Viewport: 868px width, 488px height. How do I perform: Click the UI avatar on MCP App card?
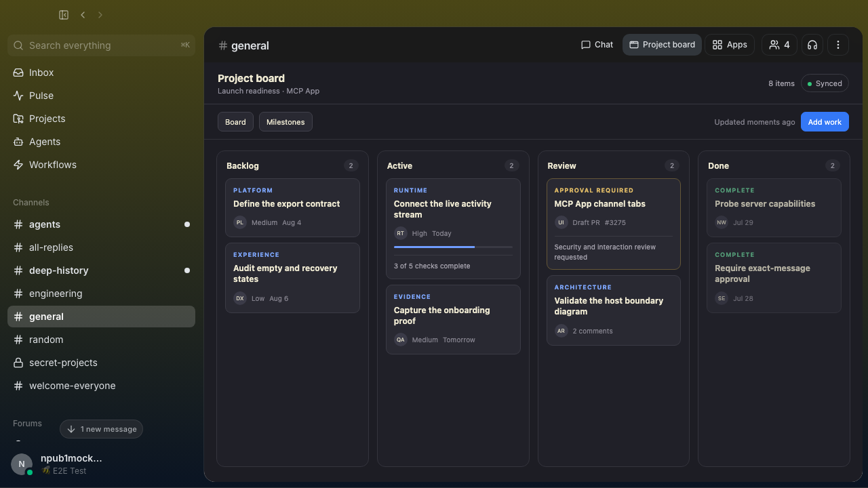pyautogui.click(x=561, y=222)
